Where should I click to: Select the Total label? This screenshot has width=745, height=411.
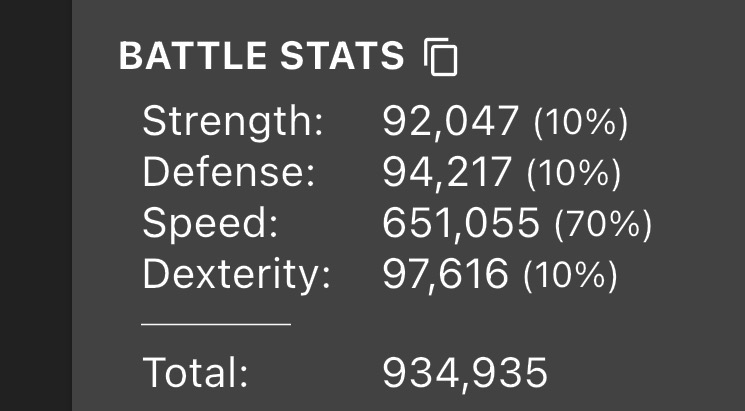coord(196,373)
